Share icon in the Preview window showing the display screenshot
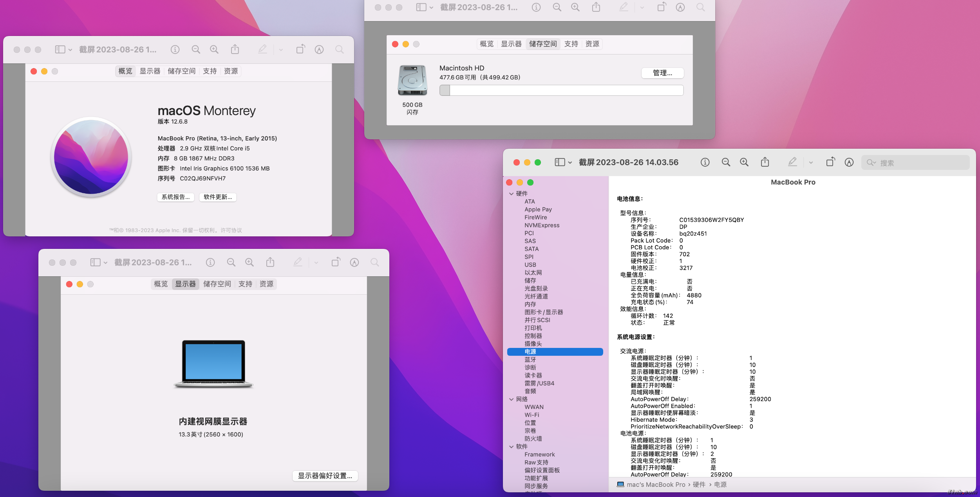This screenshot has width=980, height=497. point(270,262)
